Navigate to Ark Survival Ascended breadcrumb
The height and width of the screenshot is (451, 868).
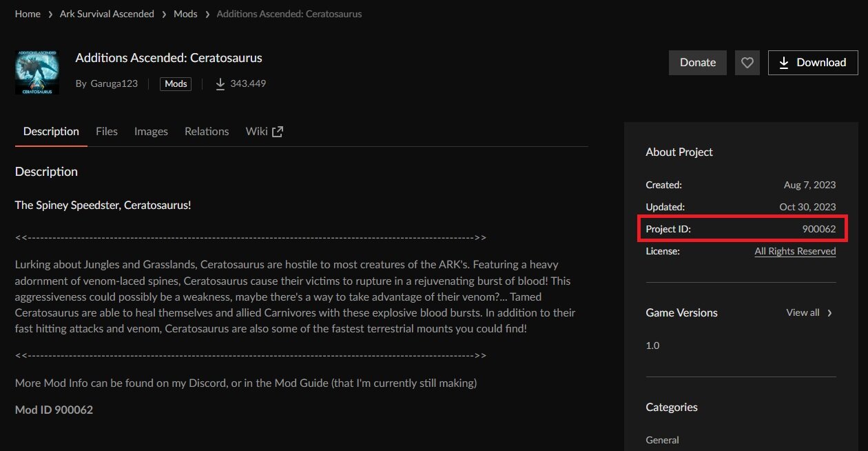[x=107, y=14]
